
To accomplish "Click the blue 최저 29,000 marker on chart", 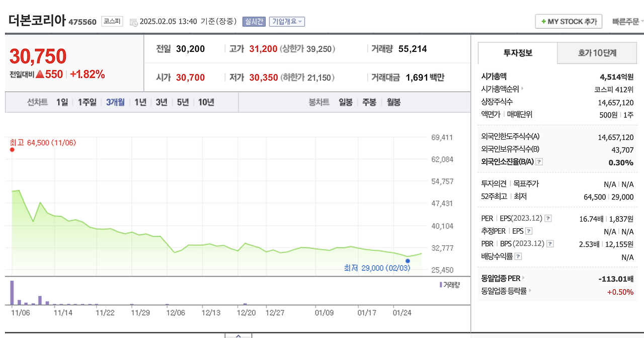I will [x=408, y=261].
